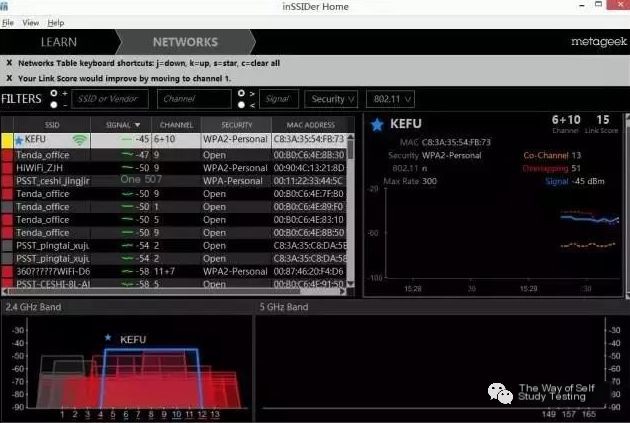The width and height of the screenshot is (630, 423).
Task: Dismiss the Link Score channel 1 suggestion
Action: [x=9, y=78]
